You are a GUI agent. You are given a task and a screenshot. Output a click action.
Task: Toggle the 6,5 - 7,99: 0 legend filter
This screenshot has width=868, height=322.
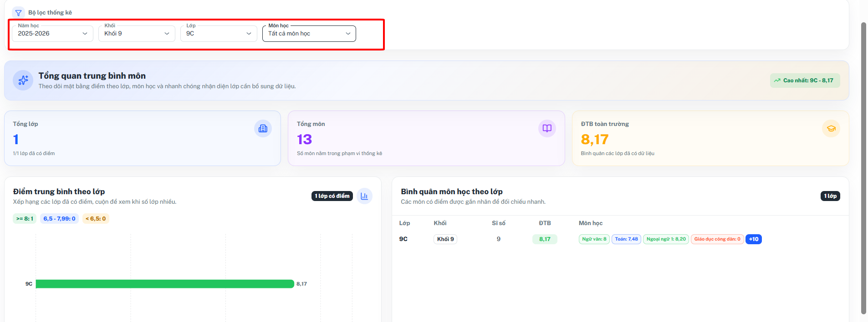59,219
